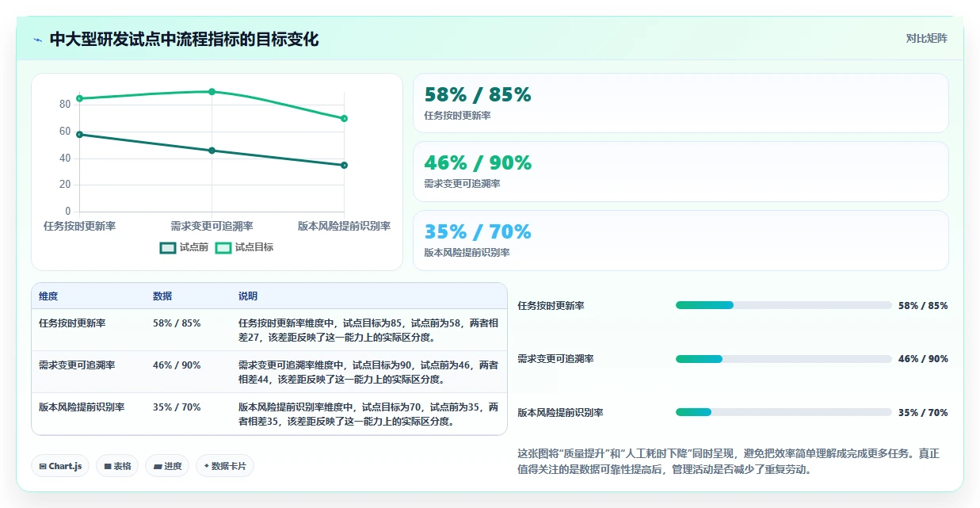Viewport: 980px width, 508px height.
Task: Click the chart x-axis label 任务按时更新率
Action: pos(79,226)
